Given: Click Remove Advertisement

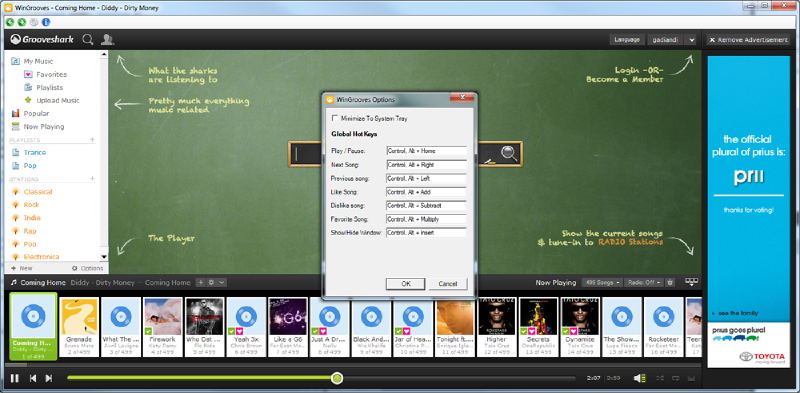Looking at the screenshot, I should [x=748, y=40].
